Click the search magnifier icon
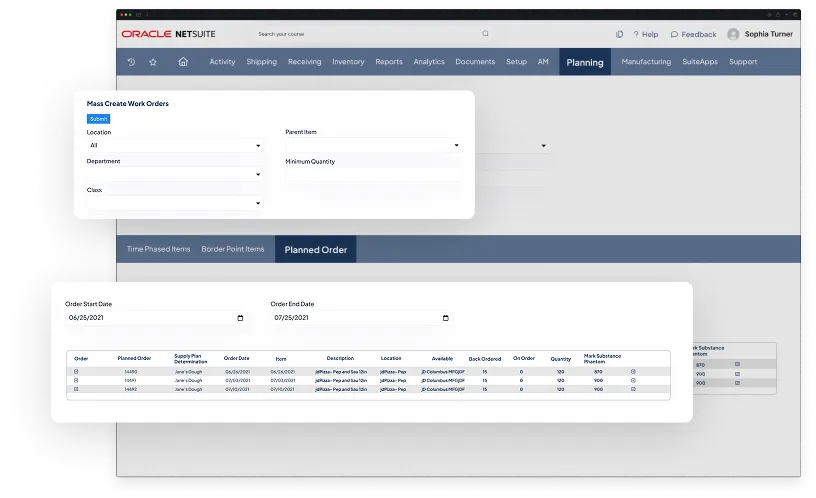 (486, 33)
